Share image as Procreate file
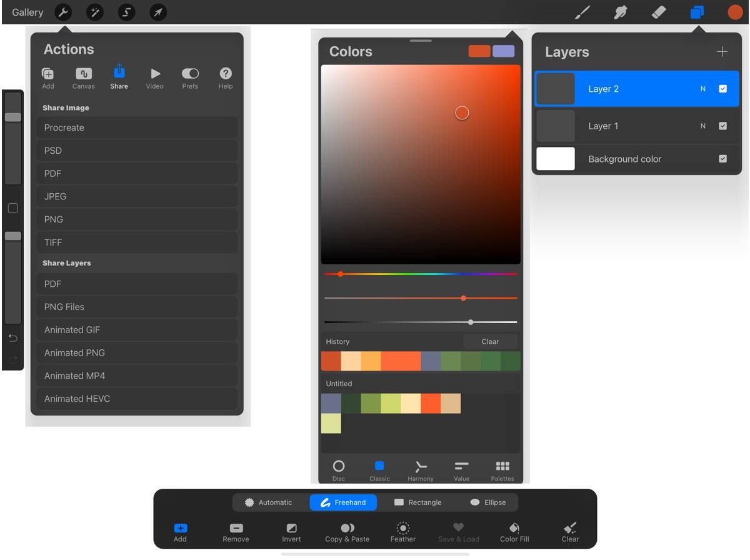750x560 pixels. (137, 127)
